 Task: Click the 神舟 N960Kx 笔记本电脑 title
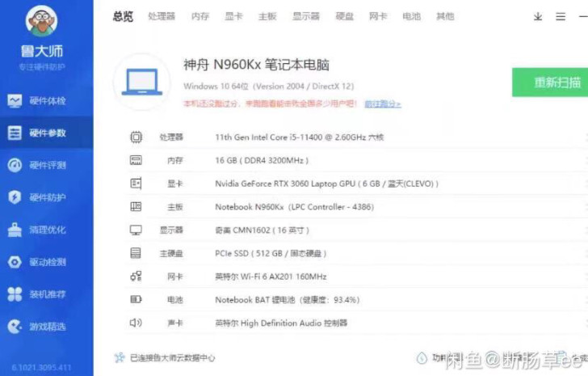(257, 65)
